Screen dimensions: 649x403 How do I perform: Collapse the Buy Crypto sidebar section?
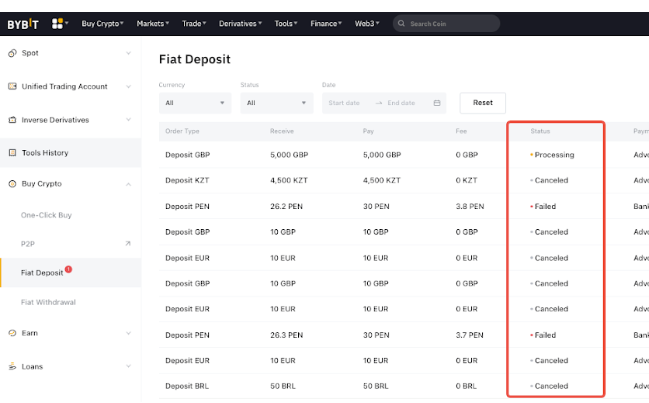tap(128, 184)
